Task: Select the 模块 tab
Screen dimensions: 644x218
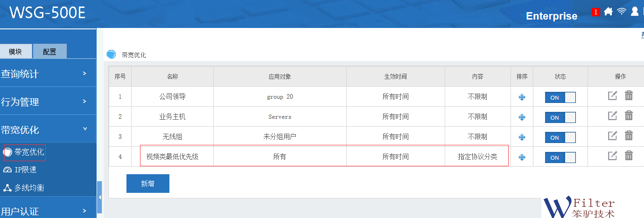Action: 15,52
